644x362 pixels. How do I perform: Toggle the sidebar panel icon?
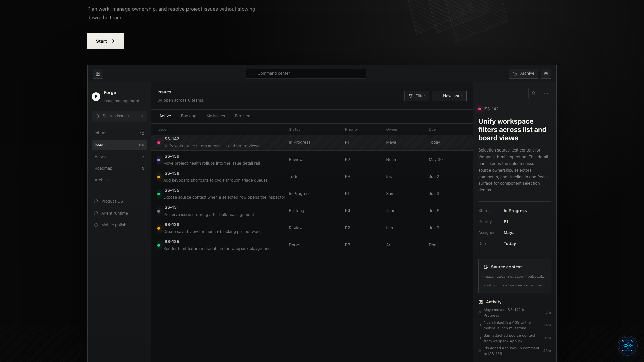point(98,74)
